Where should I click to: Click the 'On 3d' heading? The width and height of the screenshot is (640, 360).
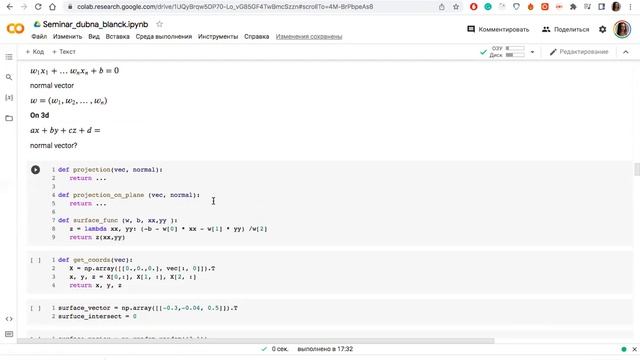coord(40,116)
